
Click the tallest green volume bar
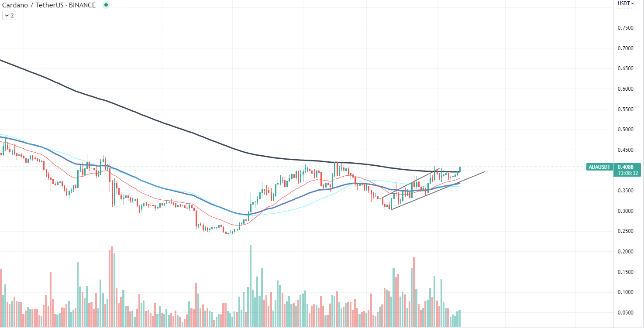[x=251, y=286]
